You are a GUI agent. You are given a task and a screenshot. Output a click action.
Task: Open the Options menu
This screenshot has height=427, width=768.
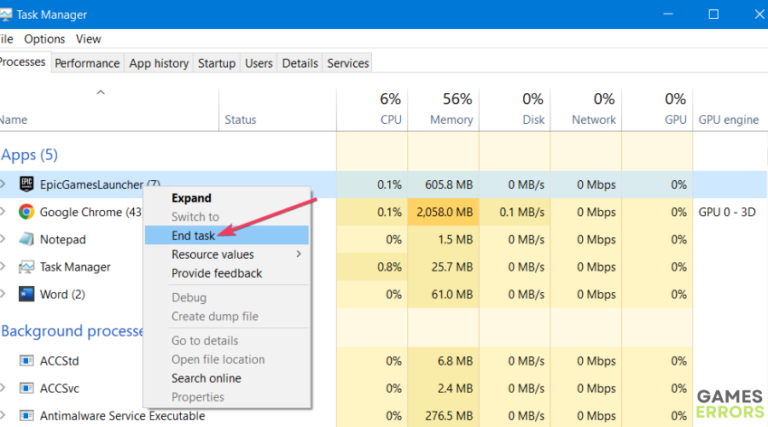[x=44, y=39]
